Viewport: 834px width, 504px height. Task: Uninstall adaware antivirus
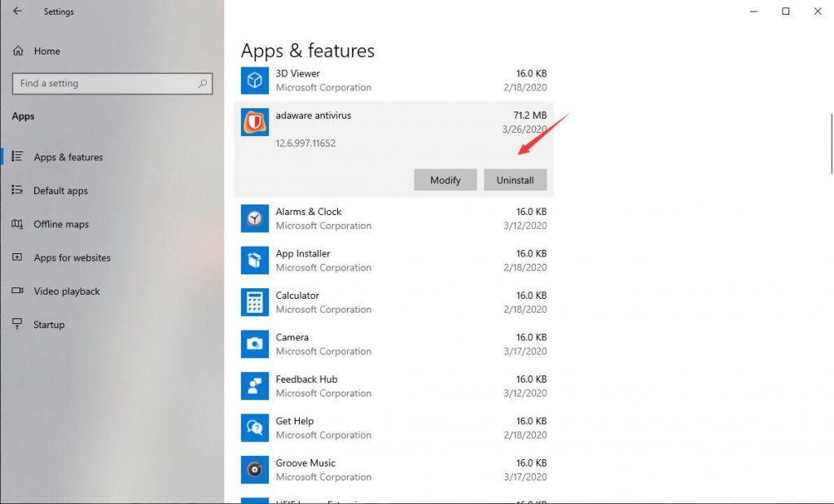tap(515, 180)
